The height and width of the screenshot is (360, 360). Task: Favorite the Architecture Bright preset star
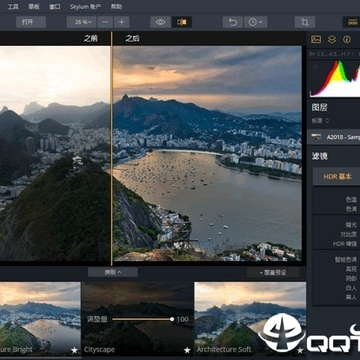pos(74,350)
